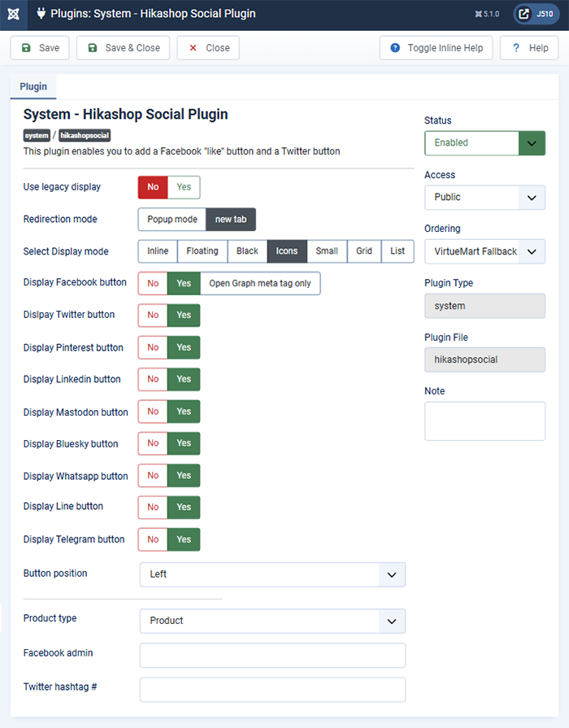The image size is (569, 728).
Task: Switch to the Plugin tab
Action: (x=33, y=87)
